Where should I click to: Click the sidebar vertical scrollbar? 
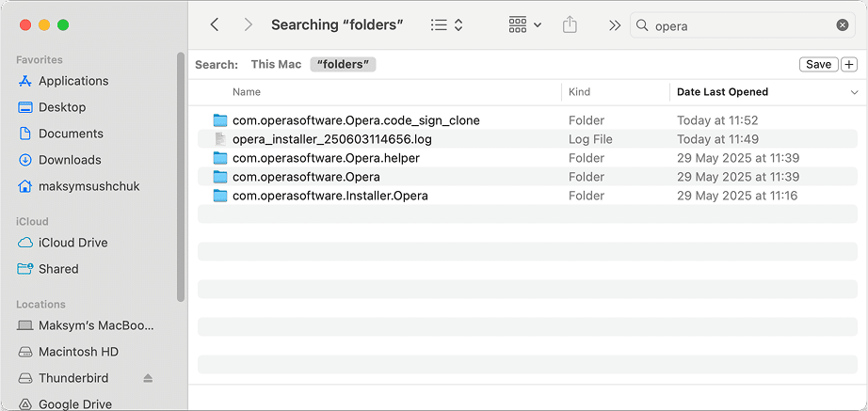181,177
